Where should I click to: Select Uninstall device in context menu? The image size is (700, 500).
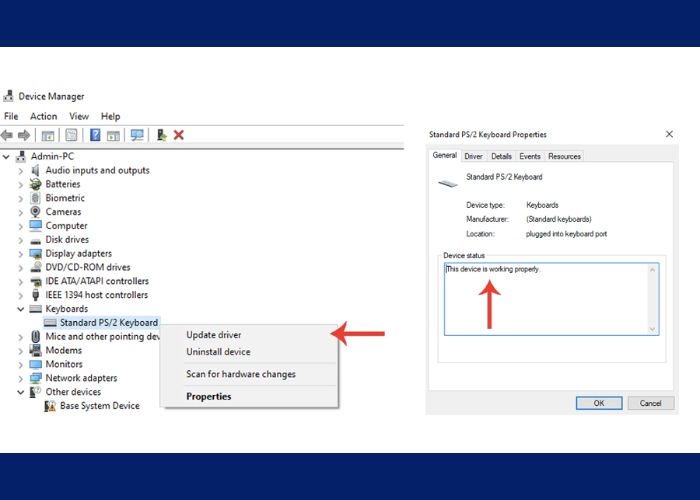[x=218, y=352]
